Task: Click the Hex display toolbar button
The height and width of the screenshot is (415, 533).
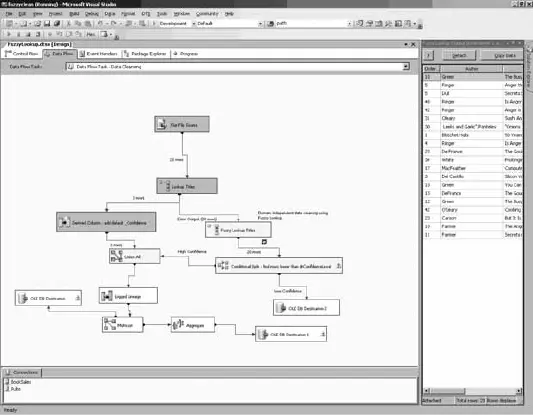Action: pos(91,34)
